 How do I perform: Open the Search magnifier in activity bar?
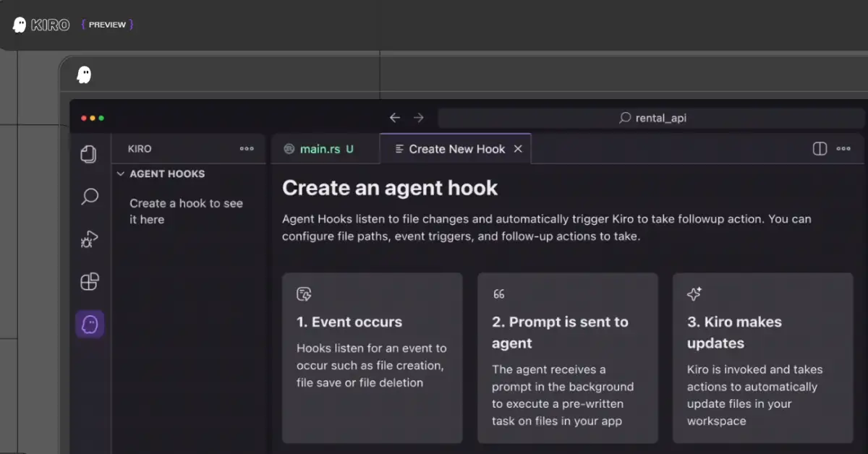pos(90,196)
